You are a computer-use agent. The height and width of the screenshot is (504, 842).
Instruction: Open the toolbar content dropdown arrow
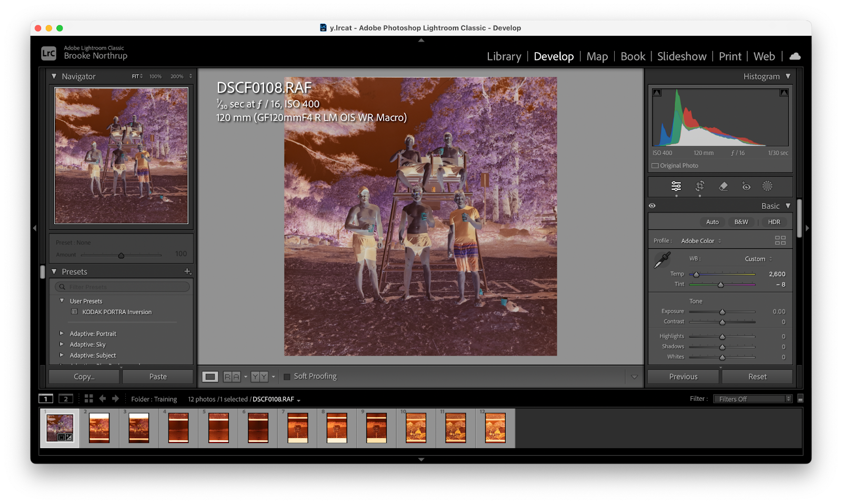[634, 377]
